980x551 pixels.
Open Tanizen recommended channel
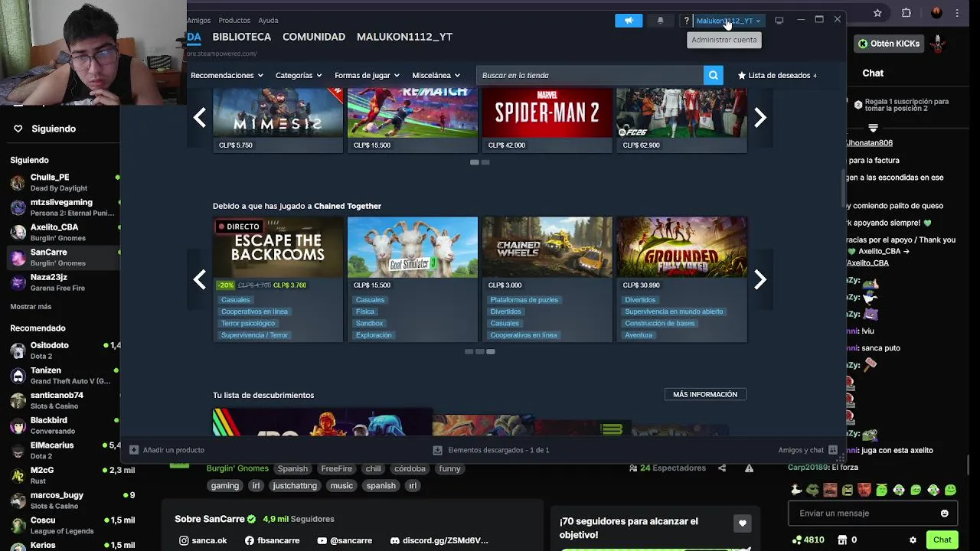pos(61,375)
